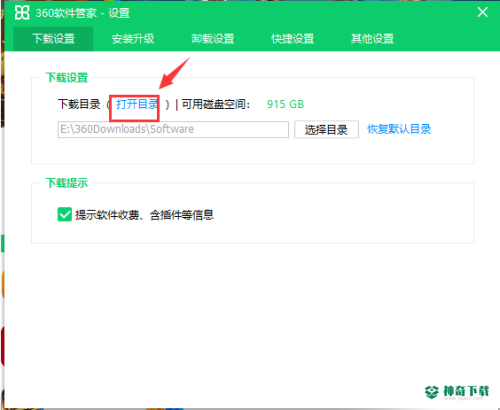The height and width of the screenshot is (410, 500).
Task: Click the 下载提示 section heading
Action: pos(67,183)
